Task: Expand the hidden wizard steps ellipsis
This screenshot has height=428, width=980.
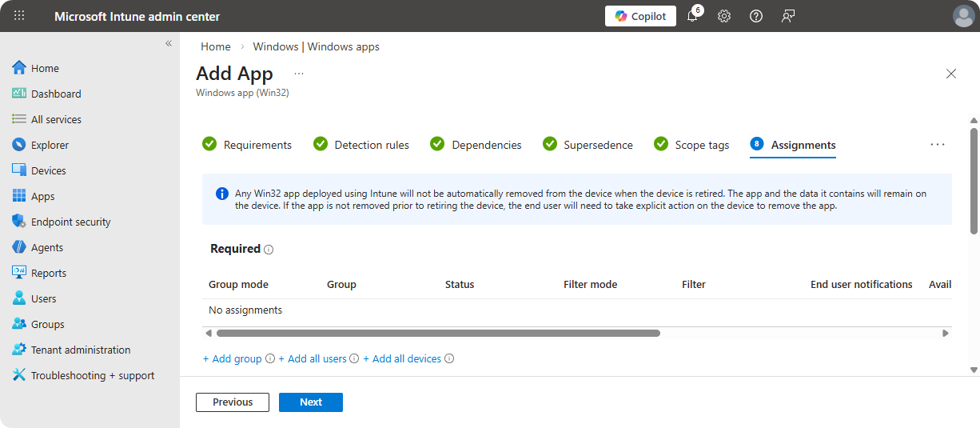Action: (938, 145)
